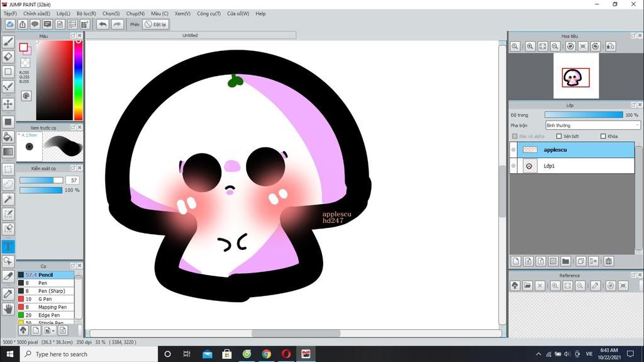This screenshot has width=644, height=362.
Task: Pick a hue on the rainbow strip
Action: click(78, 80)
